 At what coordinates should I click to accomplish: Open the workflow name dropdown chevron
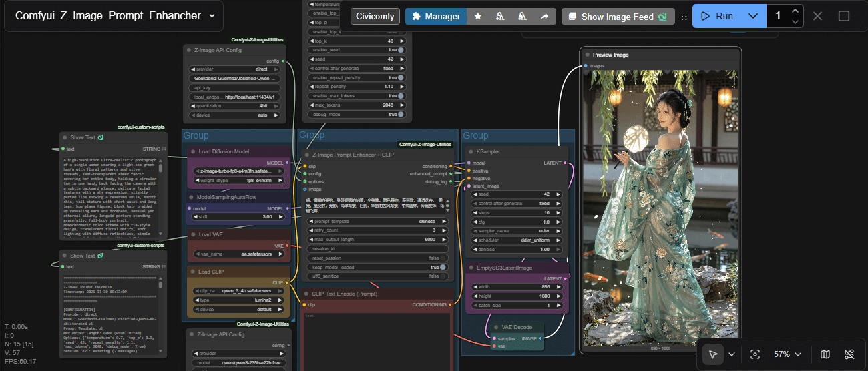click(x=212, y=16)
